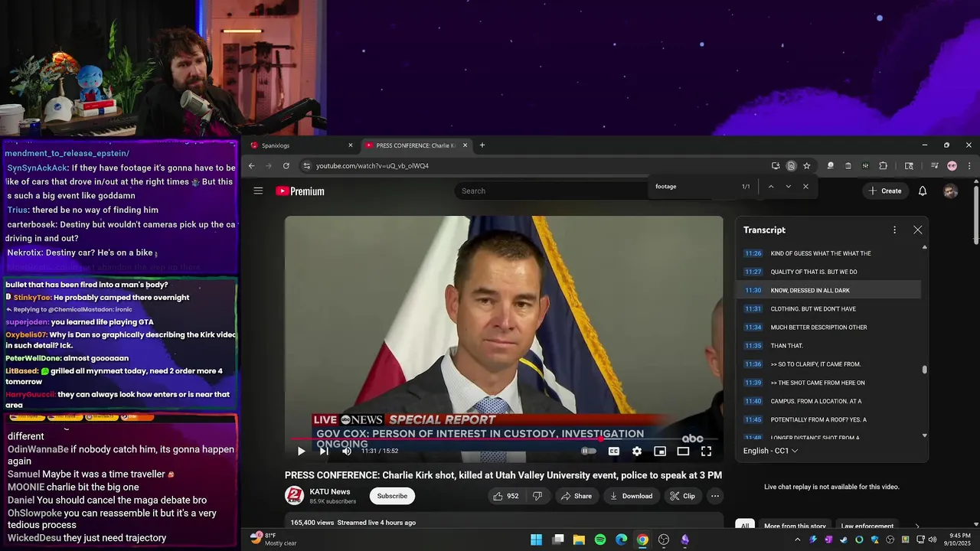
Task: Go to YouTube Premium home logo
Action: [x=300, y=191]
